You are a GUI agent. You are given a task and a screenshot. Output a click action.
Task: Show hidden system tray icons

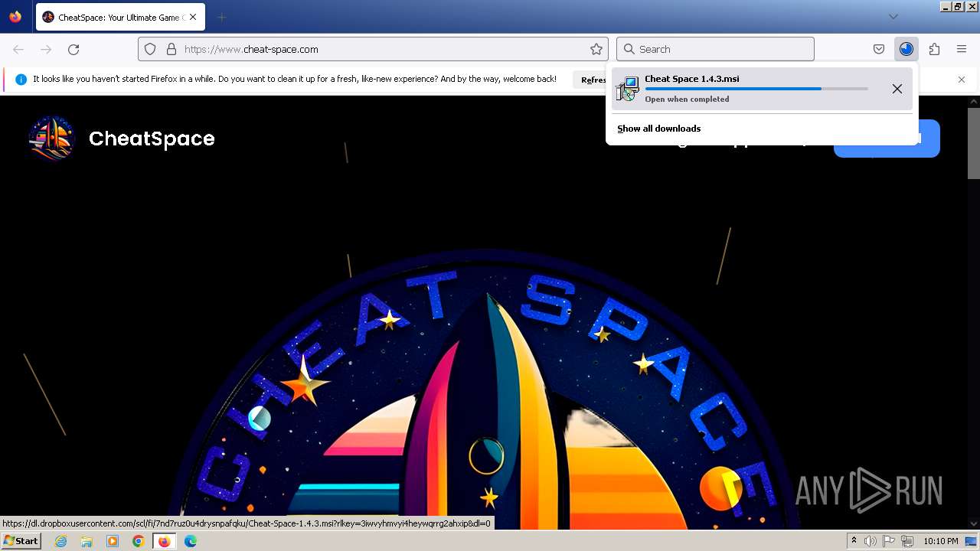tap(854, 541)
